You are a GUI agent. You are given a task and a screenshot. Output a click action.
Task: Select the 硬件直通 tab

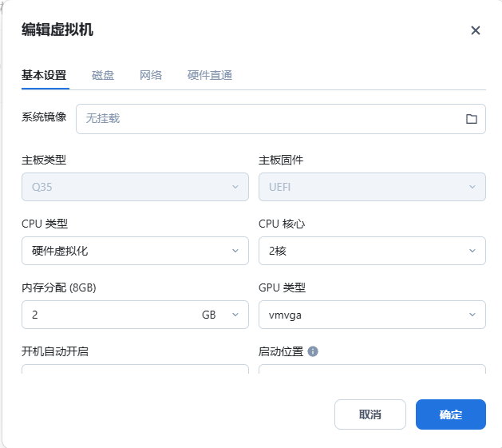pos(210,75)
